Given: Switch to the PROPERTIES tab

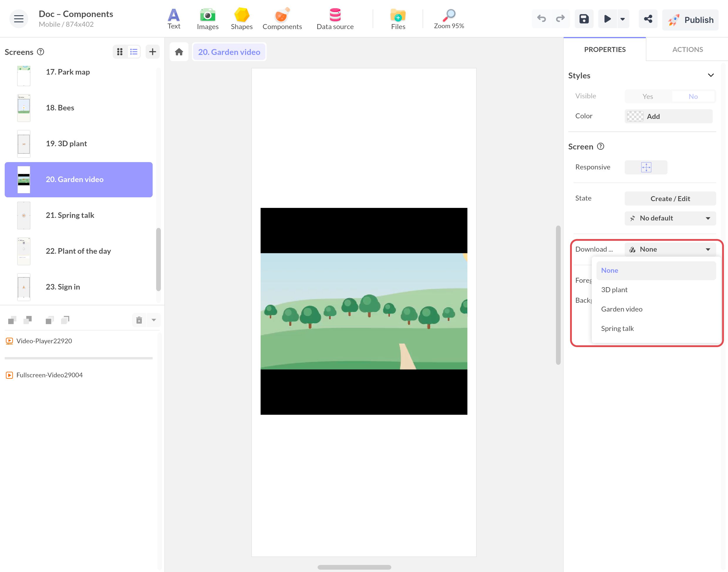Looking at the screenshot, I should point(605,50).
